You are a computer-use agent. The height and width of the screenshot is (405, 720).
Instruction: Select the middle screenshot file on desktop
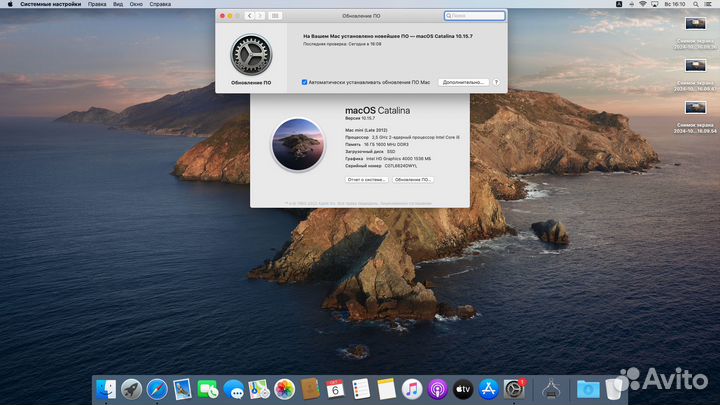(695, 75)
